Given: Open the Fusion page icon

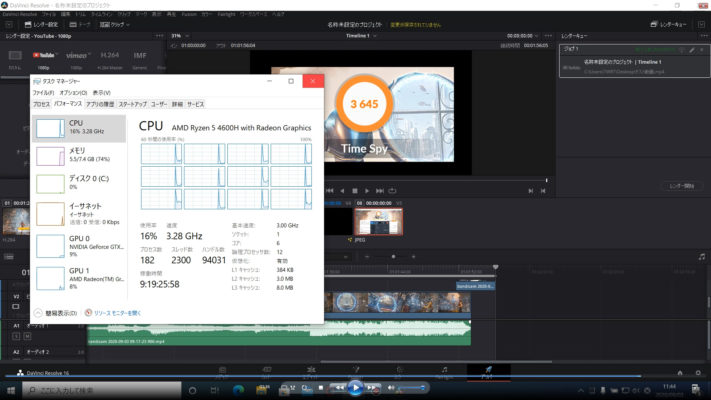Looking at the screenshot, I should click(x=356, y=370).
